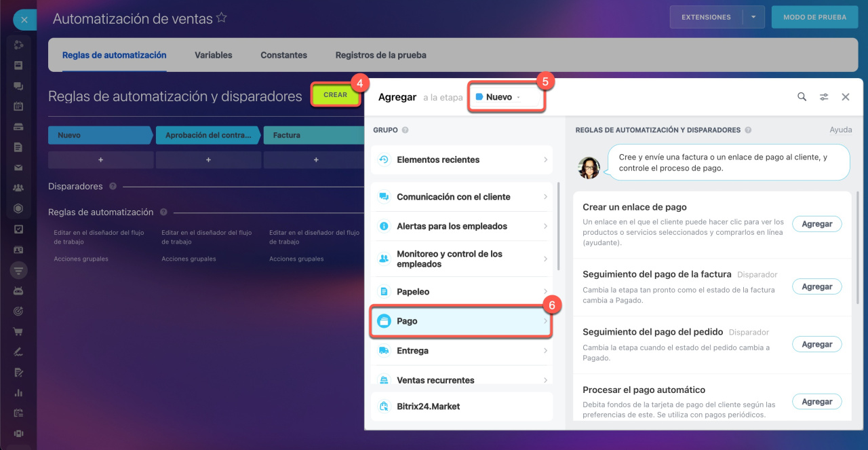
Task: Open the target goal icon in sidebar
Action: (x=18, y=311)
